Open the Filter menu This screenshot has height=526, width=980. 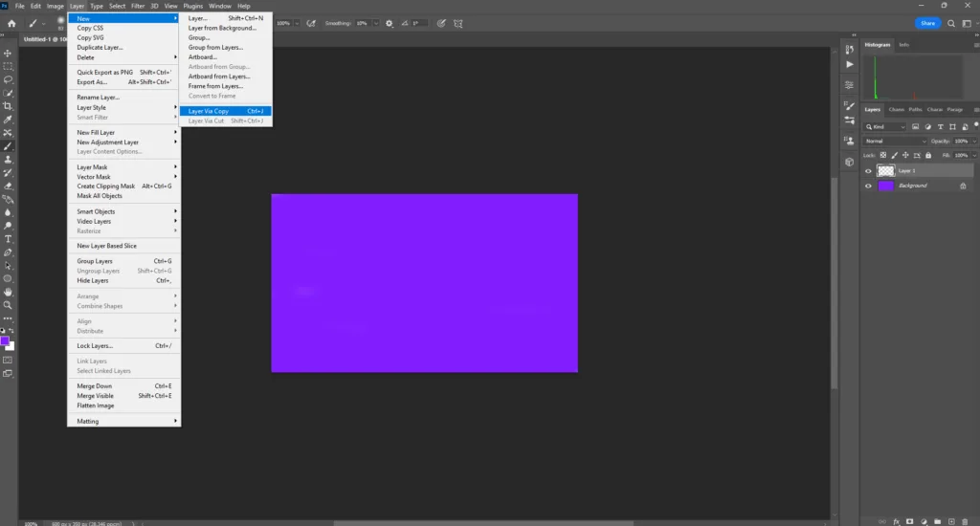coord(138,7)
